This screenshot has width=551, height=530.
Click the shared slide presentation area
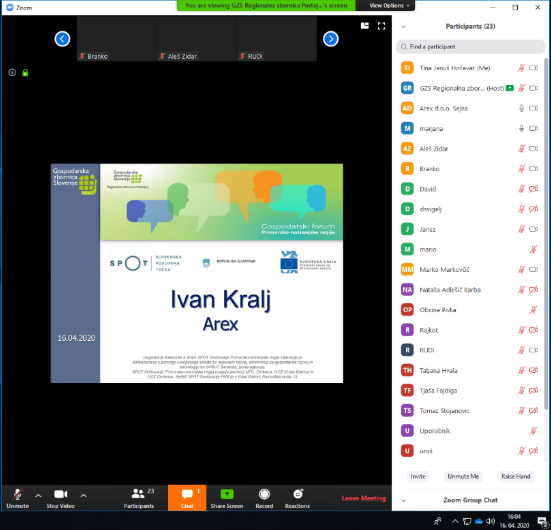click(197, 273)
